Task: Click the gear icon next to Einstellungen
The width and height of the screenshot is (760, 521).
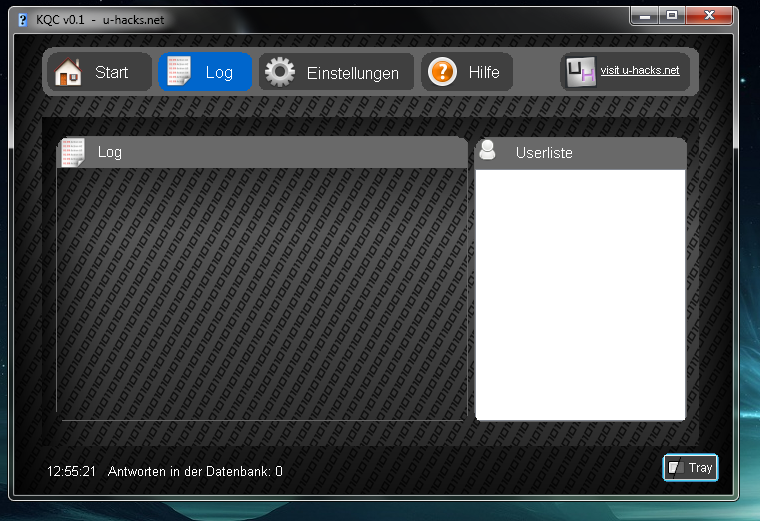Action: 280,72
